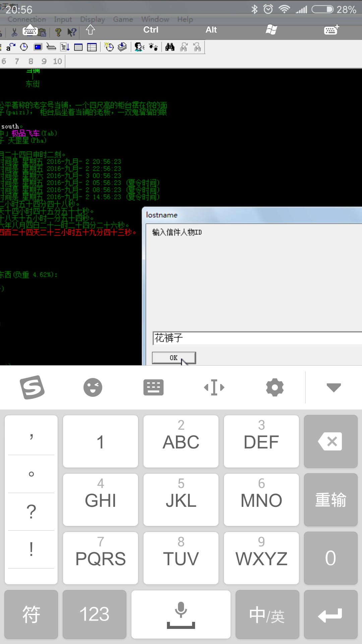Open the Connection menu
The width and height of the screenshot is (362, 644).
(27, 19)
